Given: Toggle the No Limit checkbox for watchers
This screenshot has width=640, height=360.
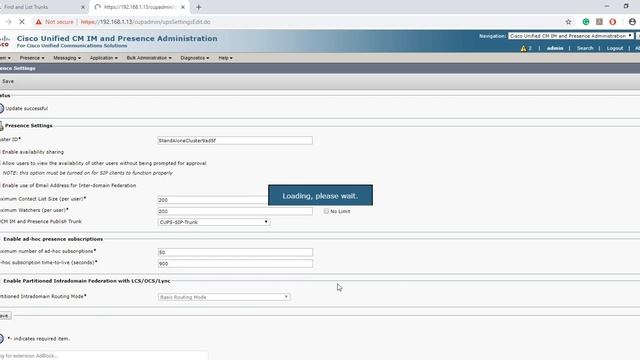Looking at the screenshot, I should (x=326, y=211).
